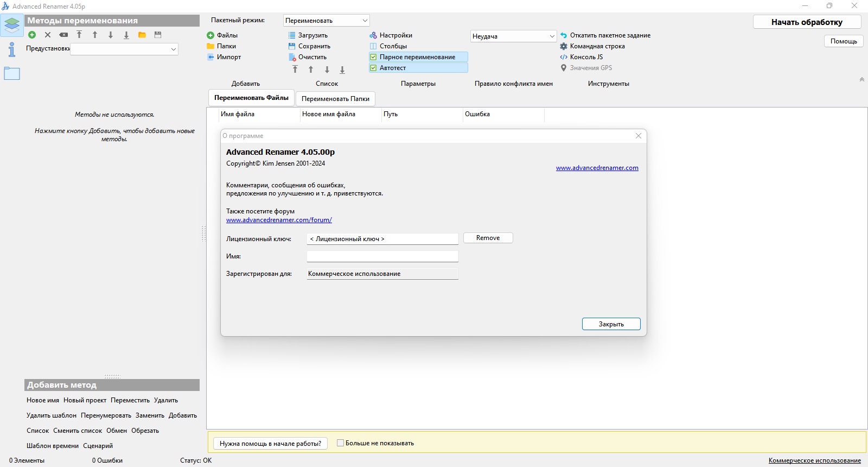Viewport: 868px width, 467px height.
Task: Open the Пакетный режим dropdown
Action: tap(326, 21)
